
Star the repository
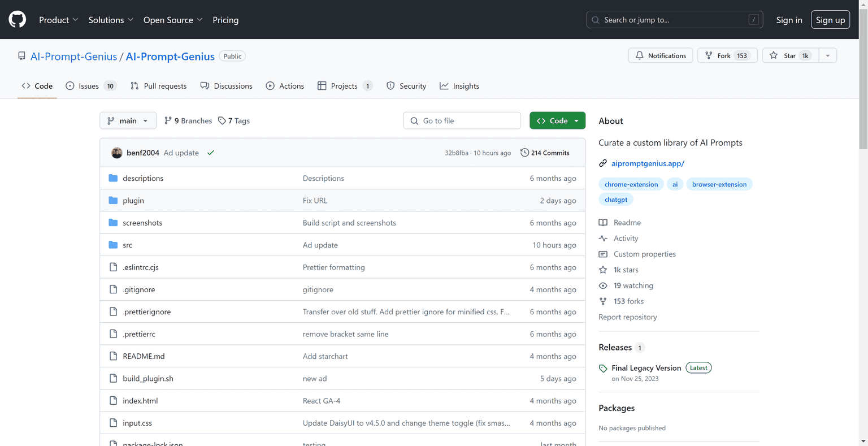(x=790, y=55)
